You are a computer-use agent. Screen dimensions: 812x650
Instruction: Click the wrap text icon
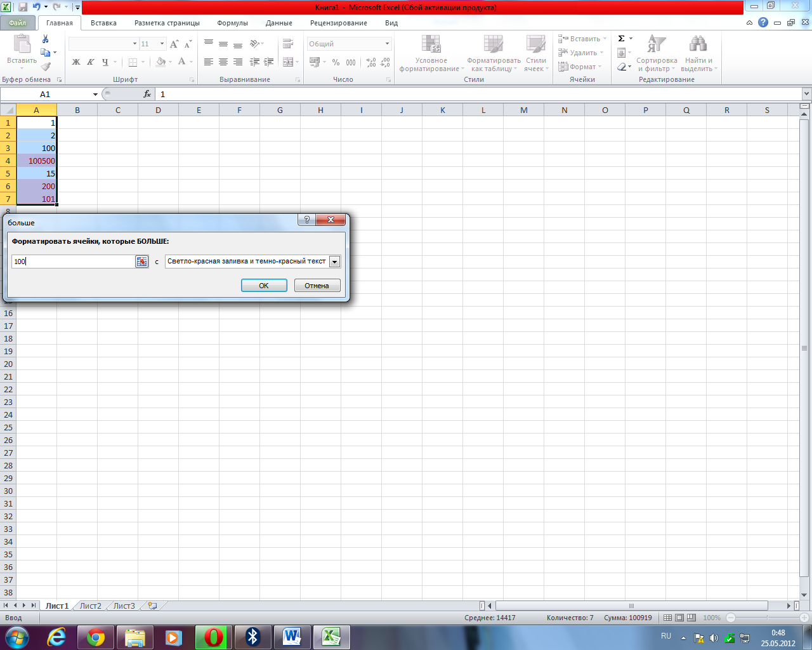coord(288,44)
